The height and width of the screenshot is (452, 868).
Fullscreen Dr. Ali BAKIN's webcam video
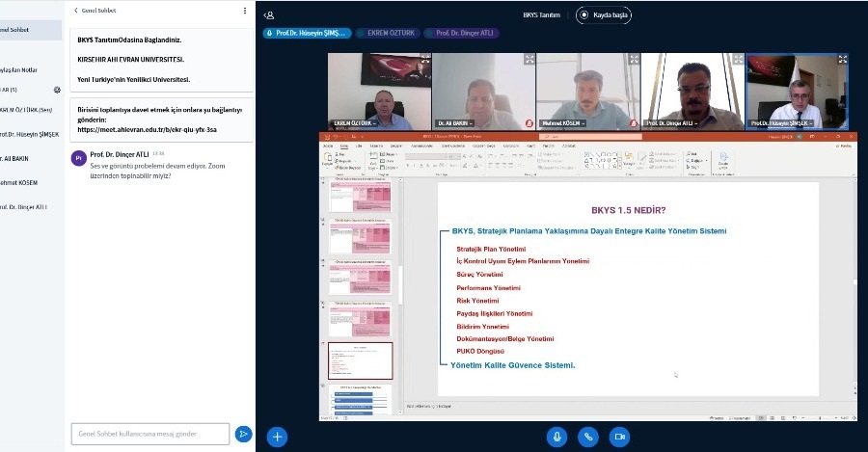click(529, 59)
